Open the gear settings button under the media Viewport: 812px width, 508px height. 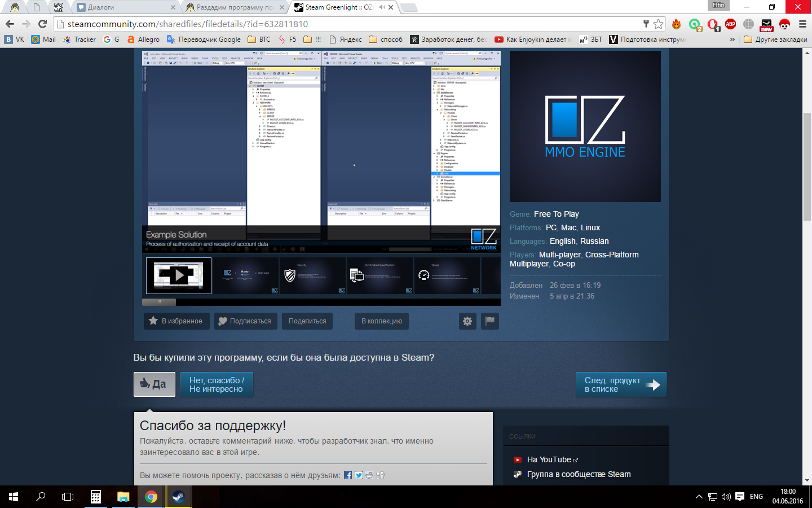click(467, 321)
